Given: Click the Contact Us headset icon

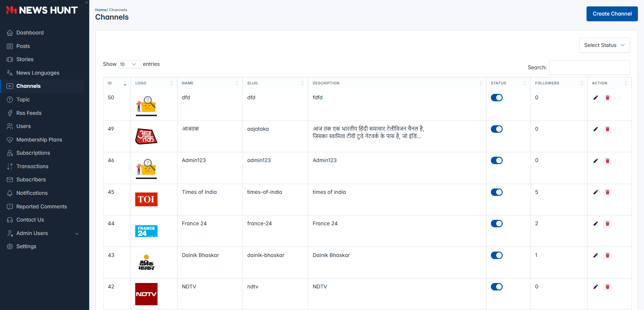Looking at the screenshot, I should (10, 220).
